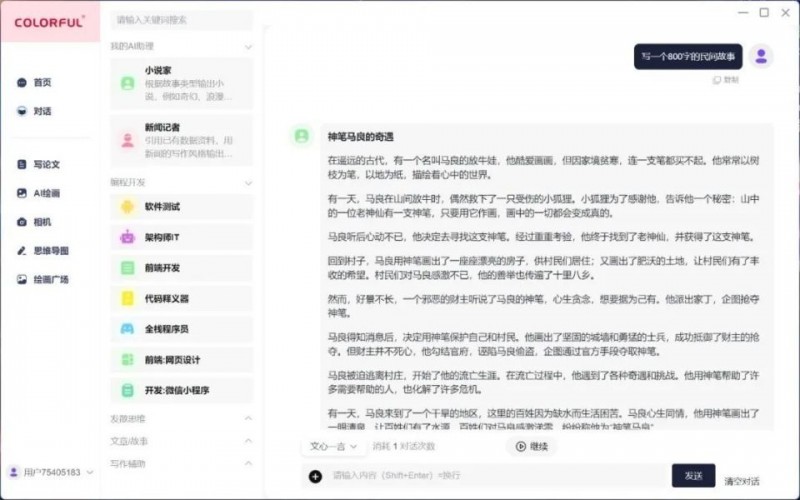Open the 思维导图 mind map tool
The height and width of the screenshot is (500, 800).
pyautogui.click(x=48, y=250)
